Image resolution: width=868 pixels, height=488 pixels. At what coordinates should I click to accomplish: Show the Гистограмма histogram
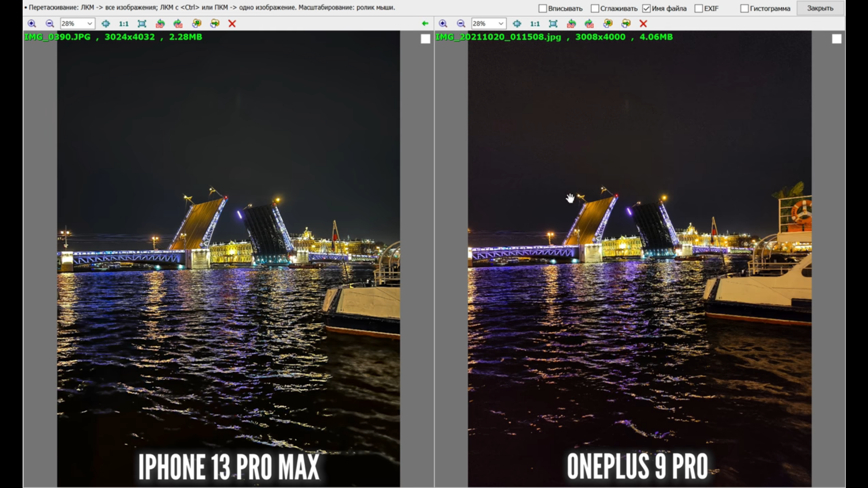(x=744, y=9)
